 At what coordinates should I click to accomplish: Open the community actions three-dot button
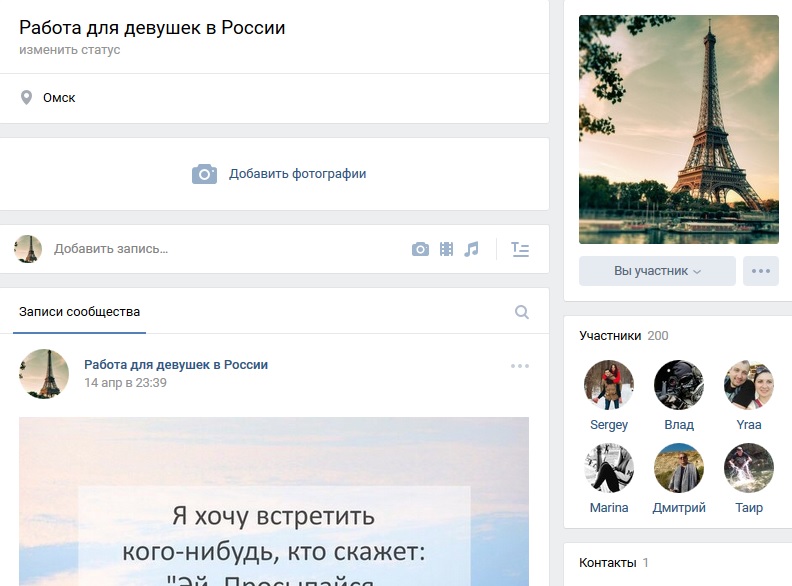pos(761,271)
